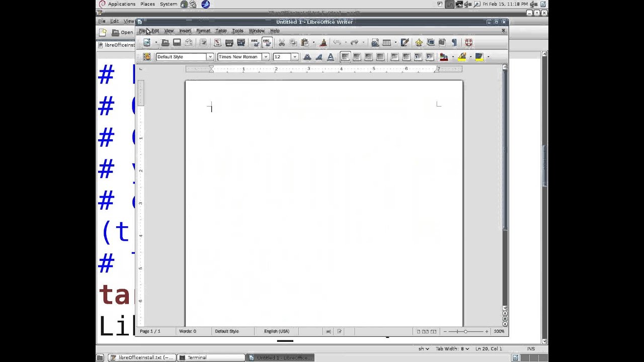Open the File menu in Writer
This screenshot has width=644, height=362.
pos(142,31)
